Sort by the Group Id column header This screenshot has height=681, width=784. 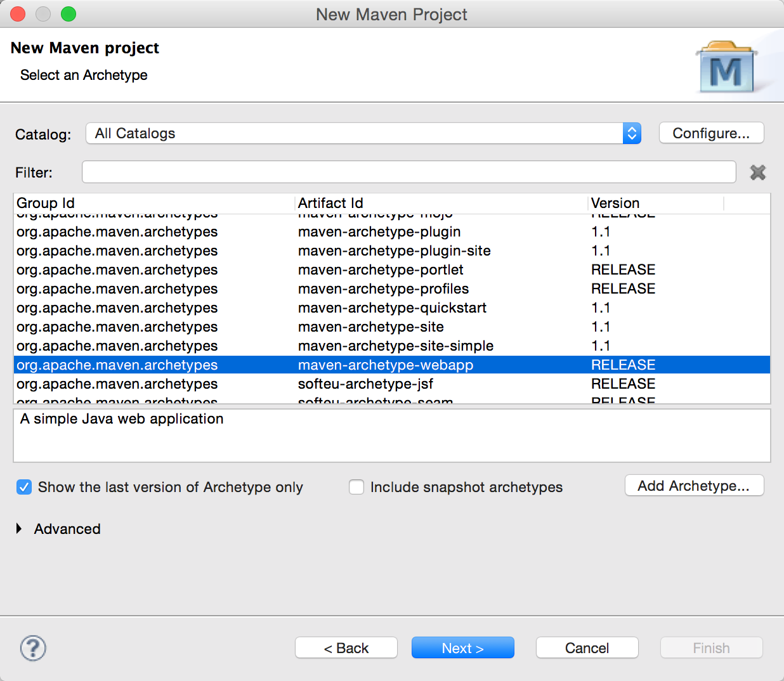coord(154,203)
